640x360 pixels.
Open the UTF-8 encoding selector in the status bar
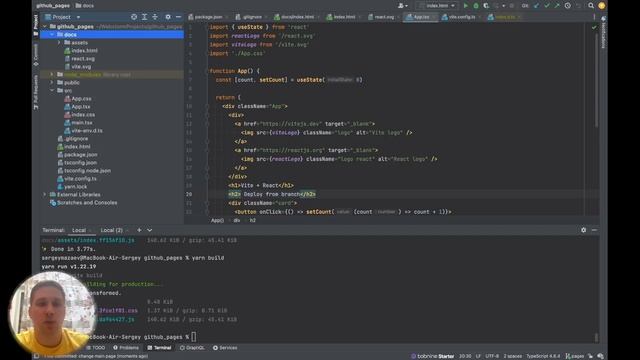coord(492,356)
